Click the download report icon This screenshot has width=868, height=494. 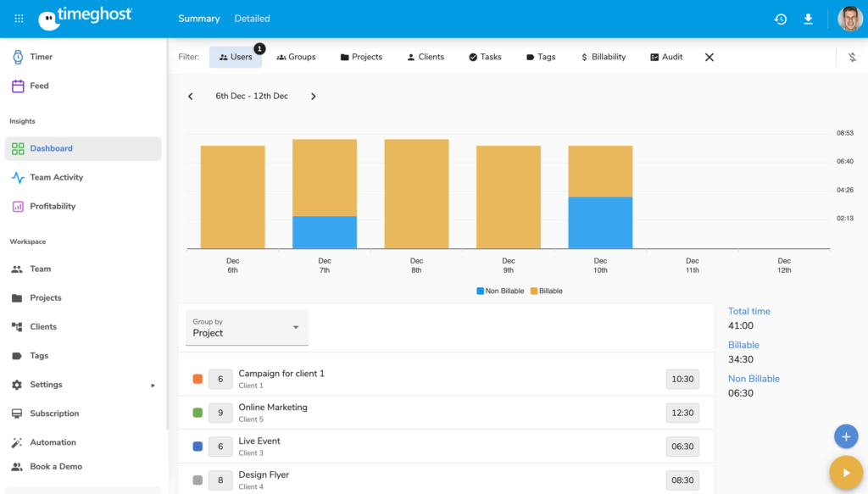coord(808,19)
